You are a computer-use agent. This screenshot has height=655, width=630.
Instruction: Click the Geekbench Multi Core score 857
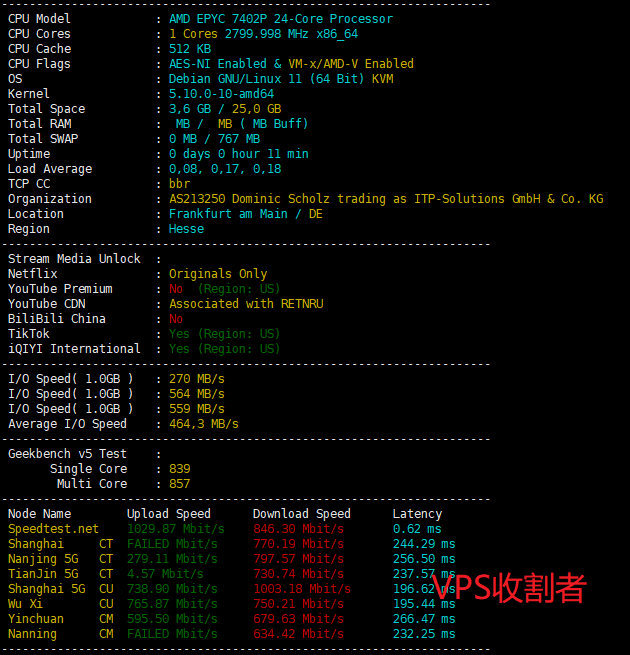tap(180, 484)
